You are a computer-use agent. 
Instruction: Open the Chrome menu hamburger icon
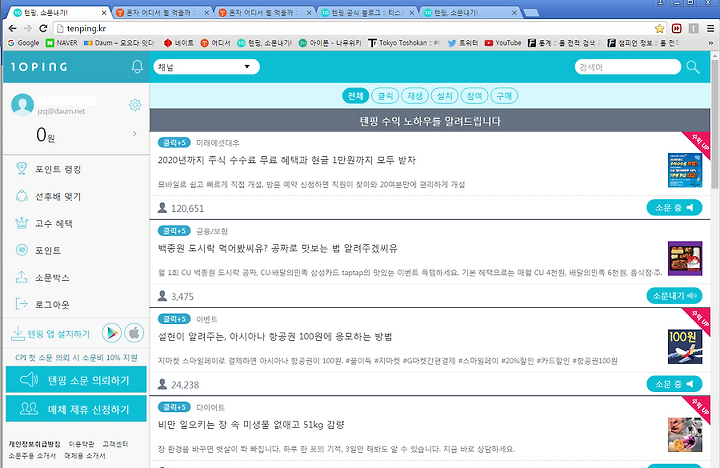tap(710, 28)
